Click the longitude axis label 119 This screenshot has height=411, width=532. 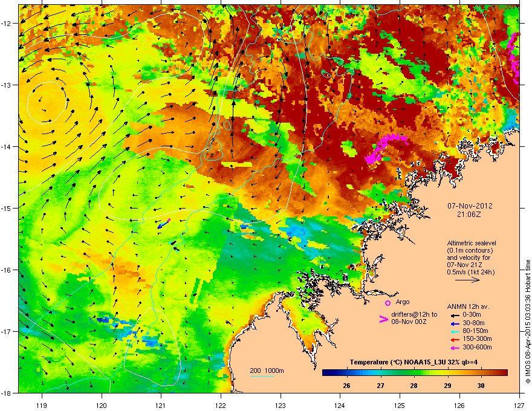[x=42, y=405]
